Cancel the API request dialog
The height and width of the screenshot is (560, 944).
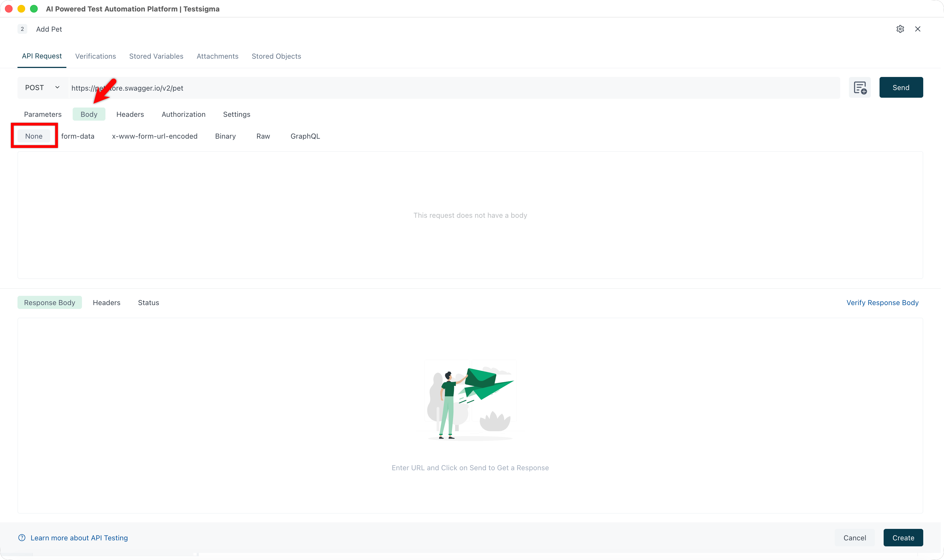(x=854, y=538)
